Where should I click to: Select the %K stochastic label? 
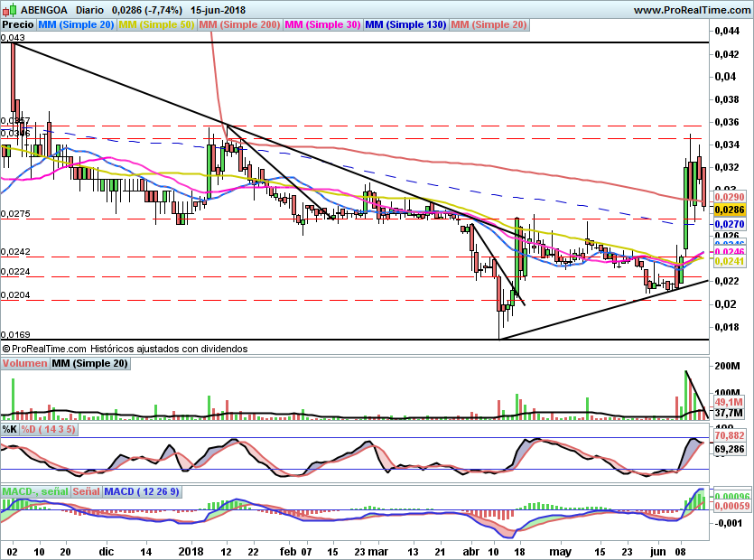(10, 429)
